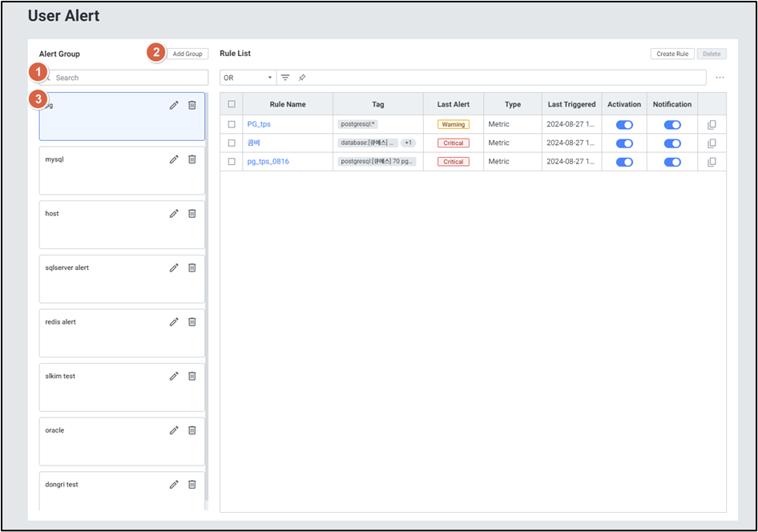Click the pin icon beside filter
The width and height of the screenshot is (758, 532).
(302, 78)
